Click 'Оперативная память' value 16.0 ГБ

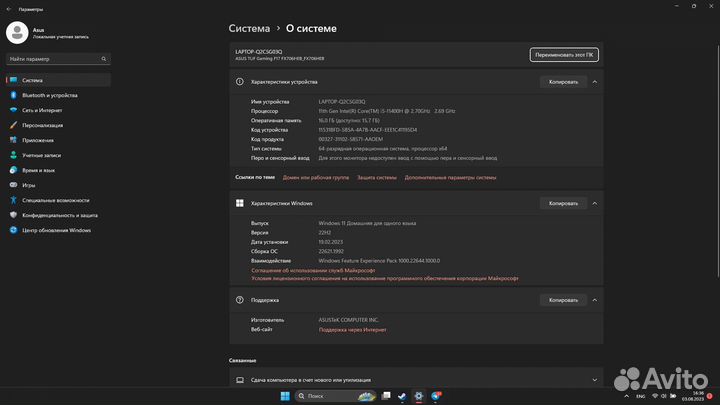pos(349,120)
